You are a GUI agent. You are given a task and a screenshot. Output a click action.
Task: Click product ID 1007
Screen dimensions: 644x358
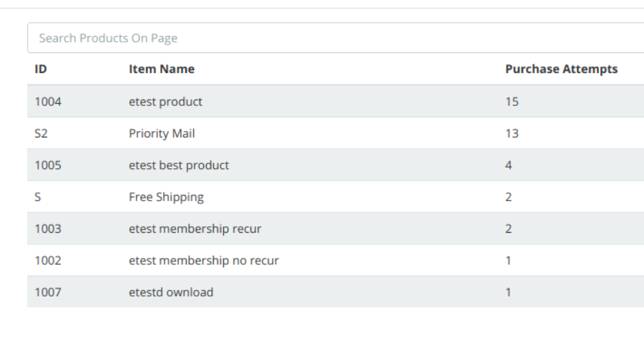[x=48, y=292]
